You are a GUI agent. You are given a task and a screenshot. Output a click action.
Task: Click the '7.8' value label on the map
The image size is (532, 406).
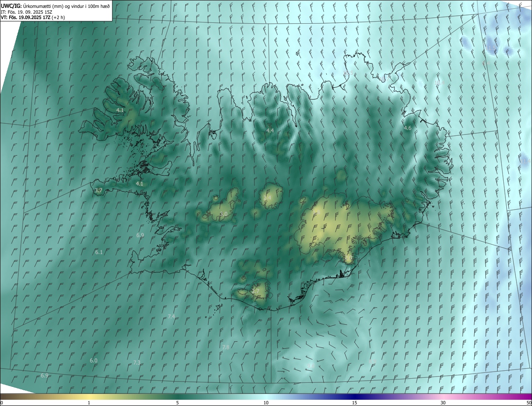click(226, 347)
